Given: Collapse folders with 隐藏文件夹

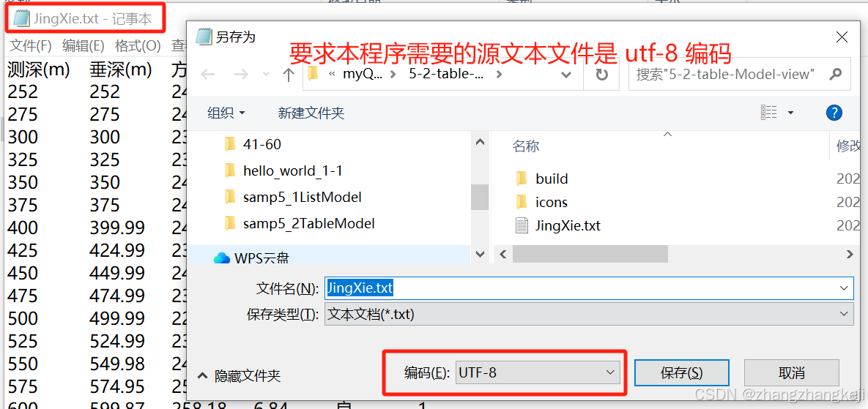Looking at the screenshot, I should (240, 376).
